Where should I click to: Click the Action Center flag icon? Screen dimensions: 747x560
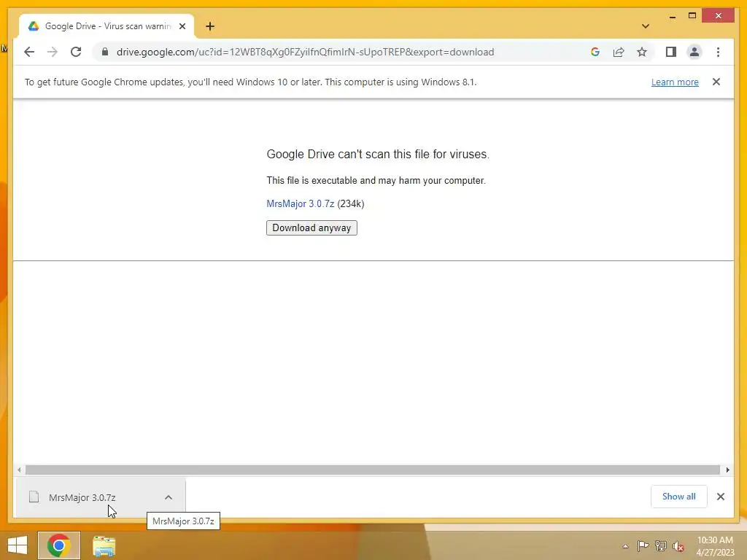coord(643,545)
